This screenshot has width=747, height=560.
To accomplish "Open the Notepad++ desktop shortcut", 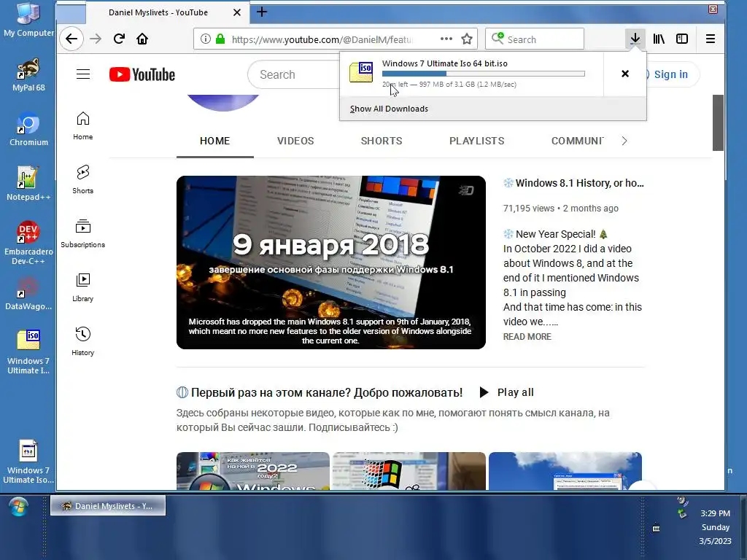I will pyautogui.click(x=28, y=184).
